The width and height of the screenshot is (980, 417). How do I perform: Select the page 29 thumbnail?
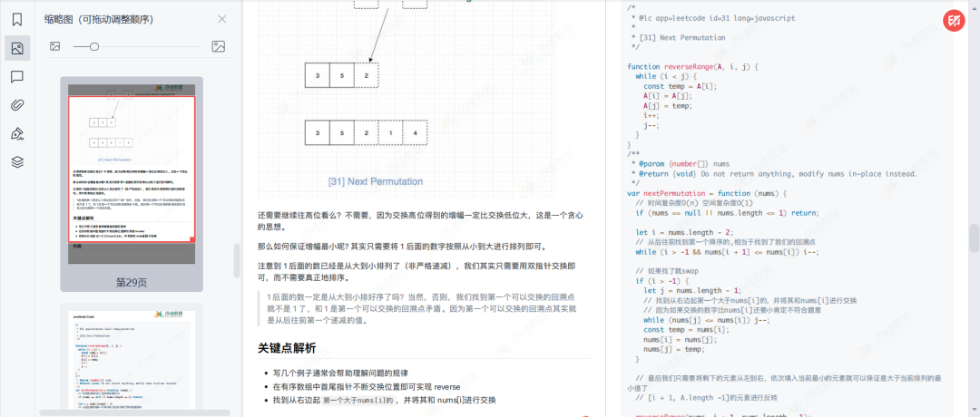(132, 174)
